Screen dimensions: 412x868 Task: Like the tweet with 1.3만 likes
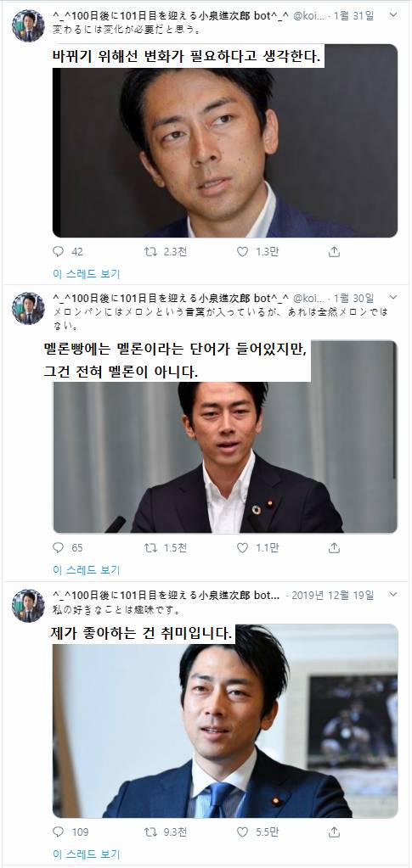tap(242, 252)
